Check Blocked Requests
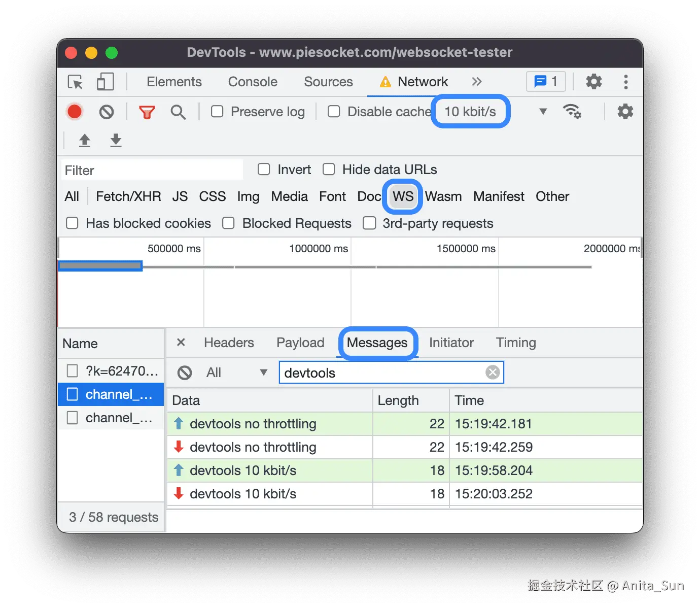This screenshot has height=608, width=700. point(228,223)
